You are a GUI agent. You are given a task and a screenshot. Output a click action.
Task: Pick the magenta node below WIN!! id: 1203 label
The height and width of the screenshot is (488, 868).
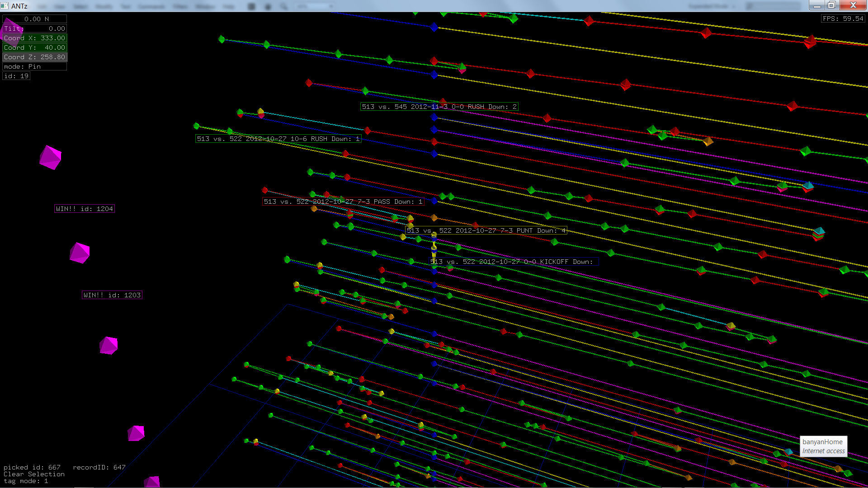pos(136,433)
